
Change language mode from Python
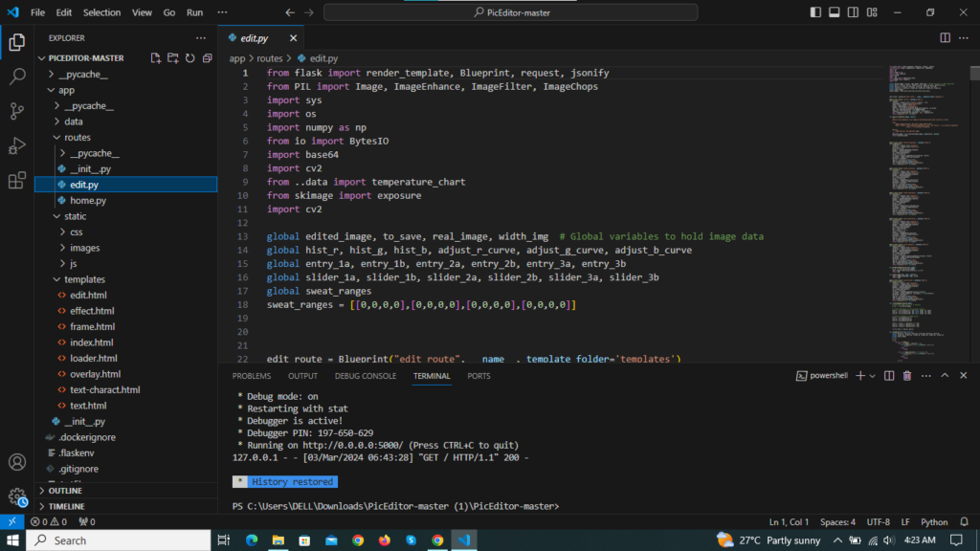934,522
